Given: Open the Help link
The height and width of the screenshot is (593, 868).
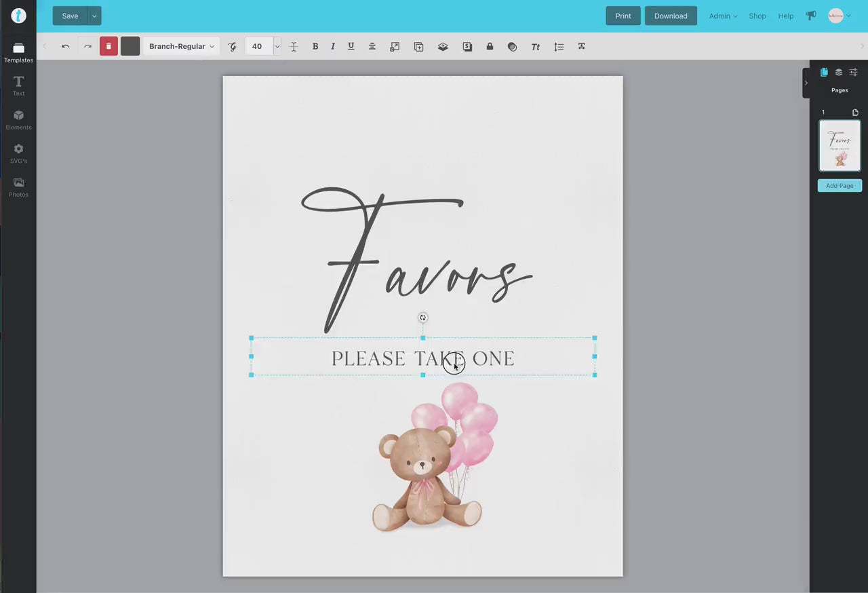Looking at the screenshot, I should 786,16.
